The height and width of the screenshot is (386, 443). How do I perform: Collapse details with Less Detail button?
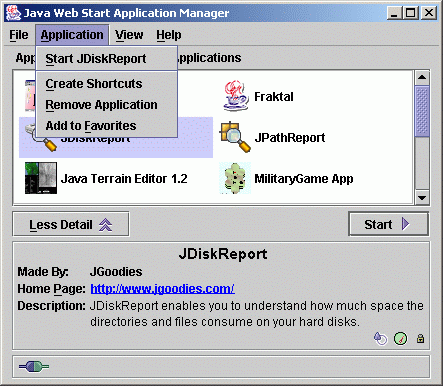[71, 224]
